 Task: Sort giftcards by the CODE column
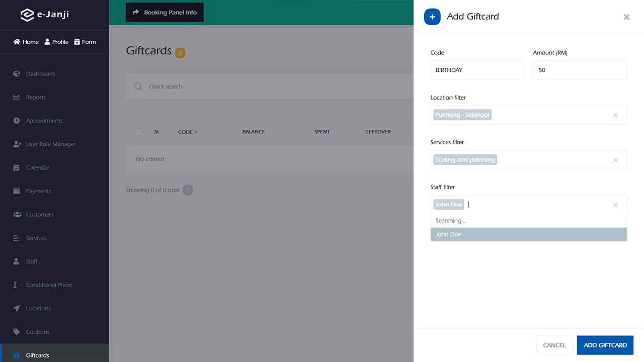coord(188,132)
